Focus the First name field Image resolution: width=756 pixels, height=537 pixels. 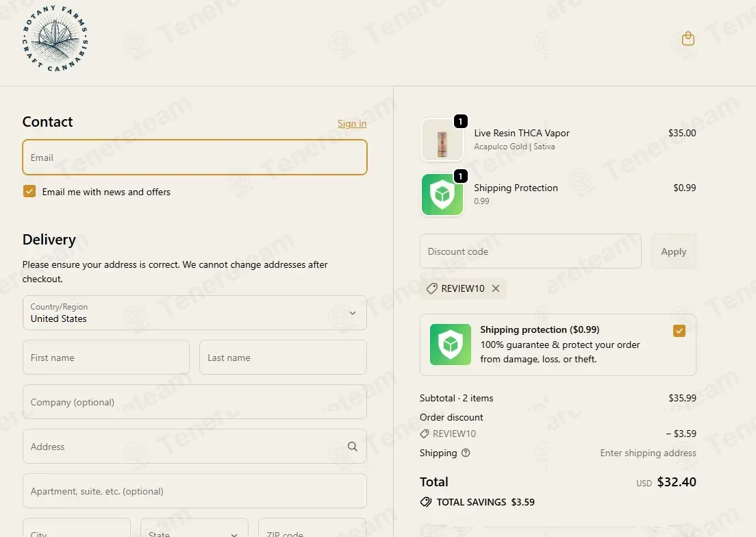point(106,357)
